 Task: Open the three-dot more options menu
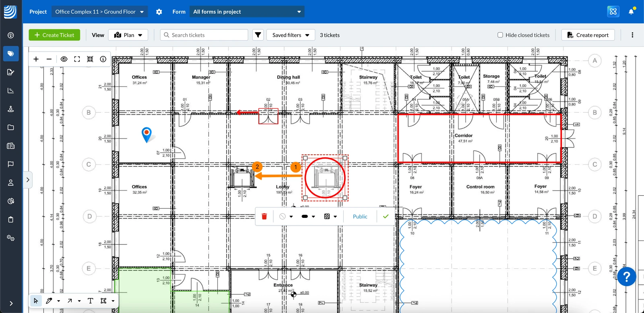(632, 35)
